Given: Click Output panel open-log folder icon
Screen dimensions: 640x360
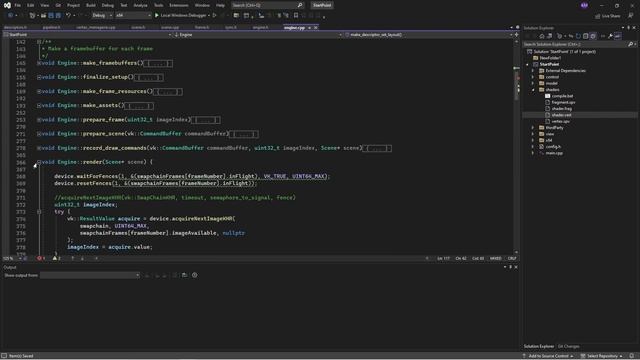Looking at the screenshot, I should (184, 275).
